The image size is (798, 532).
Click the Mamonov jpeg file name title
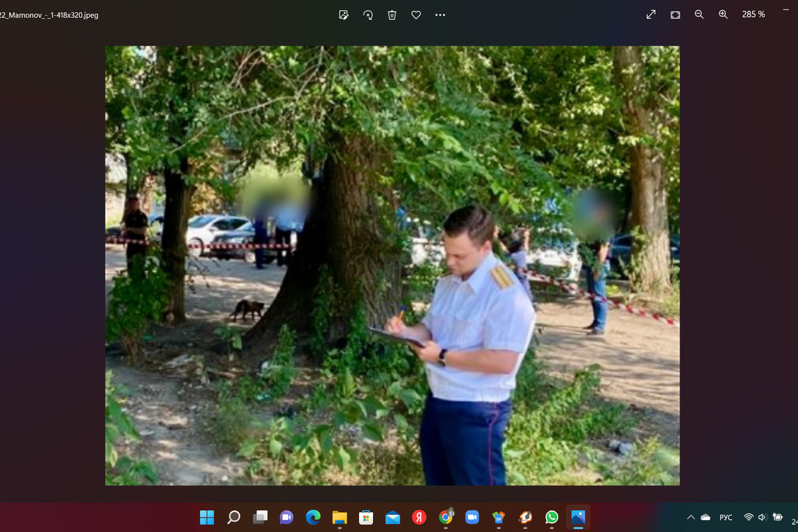(x=49, y=15)
